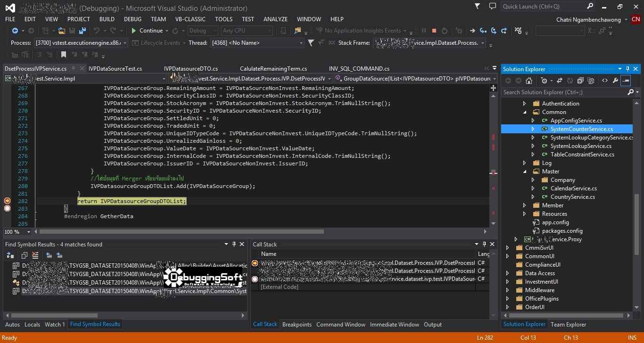Click the Step Over icon
Viewport: 644px width, 343px height.
click(494, 31)
